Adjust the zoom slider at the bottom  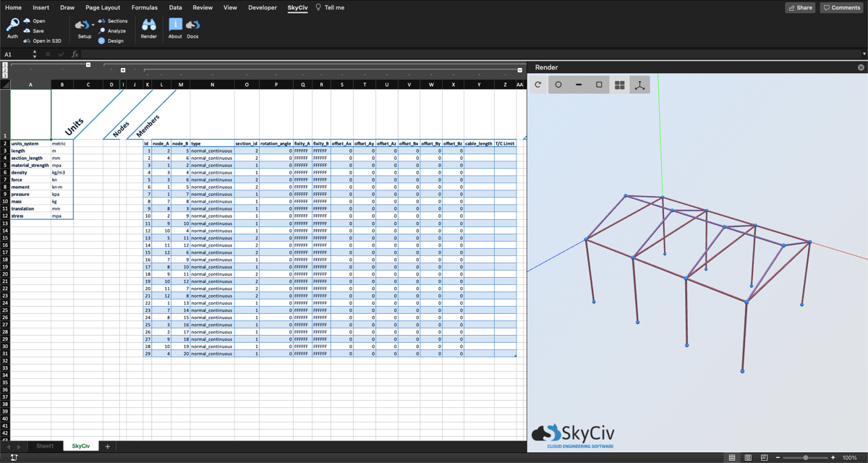click(x=805, y=457)
